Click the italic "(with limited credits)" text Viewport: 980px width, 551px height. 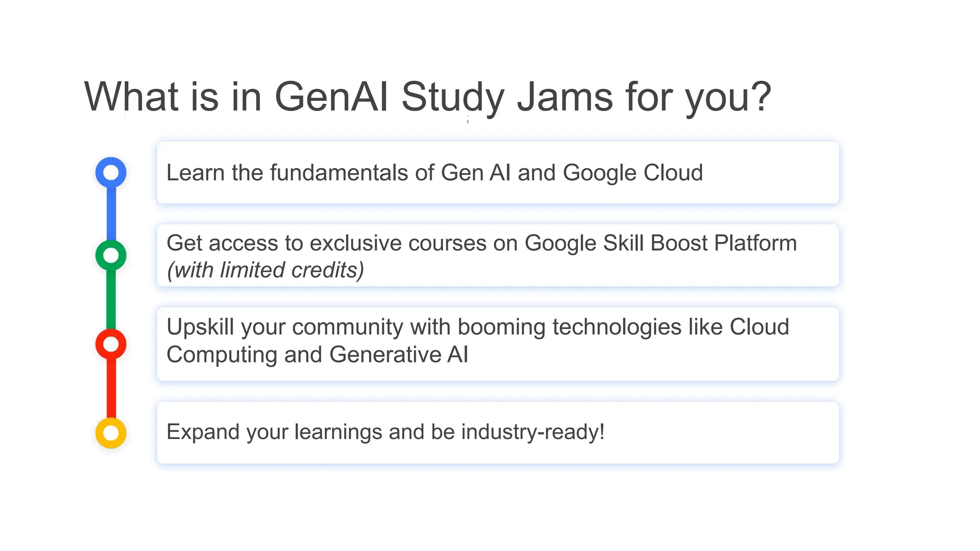pyautogui.click(x=265, y=270)
